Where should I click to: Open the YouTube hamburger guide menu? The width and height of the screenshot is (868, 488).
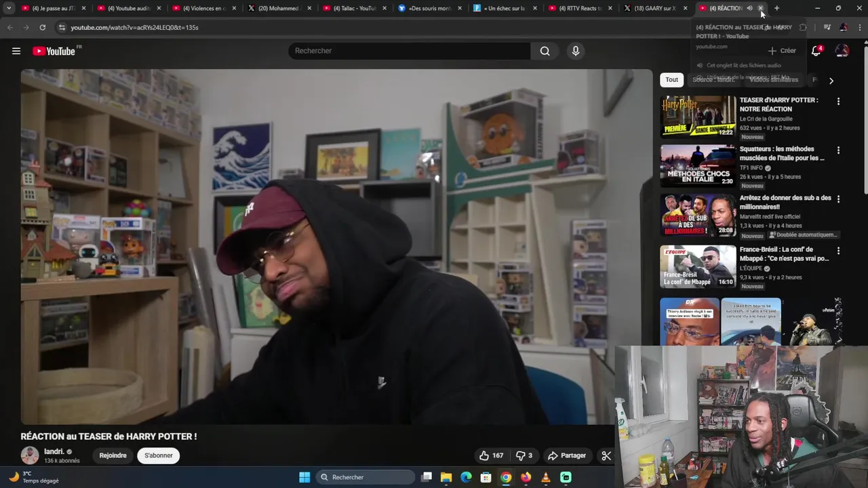click(x=16, y=51)
